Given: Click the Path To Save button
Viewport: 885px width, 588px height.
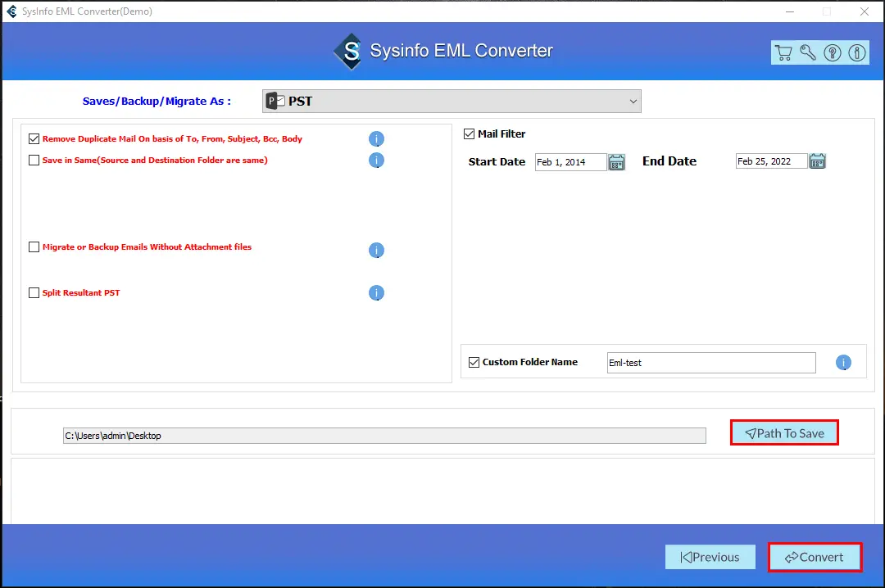Looking at the screenshot, I should click(784, 433).
